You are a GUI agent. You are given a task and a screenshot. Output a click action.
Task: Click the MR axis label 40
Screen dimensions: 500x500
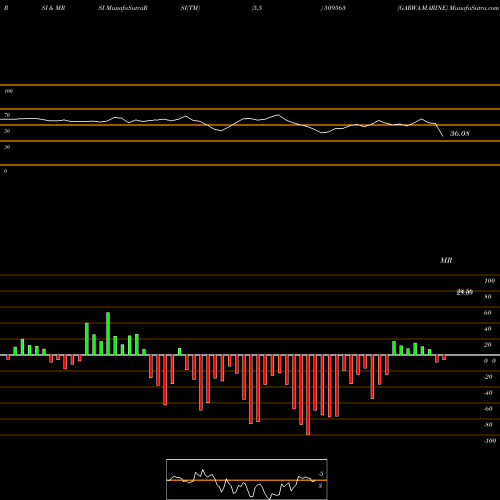pos(488,329)
